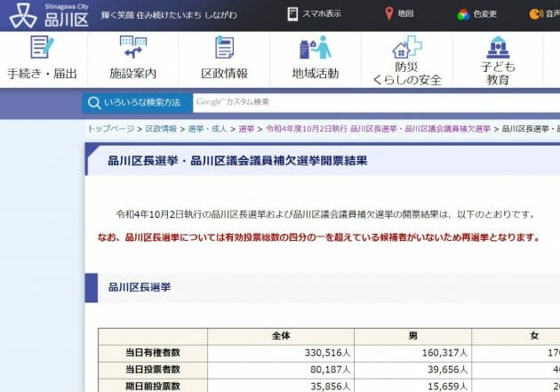The height and width of the screenshot is (392, 560).
Task: Click the いろいろな検索方法 button
Action: [x=137, y=103]
